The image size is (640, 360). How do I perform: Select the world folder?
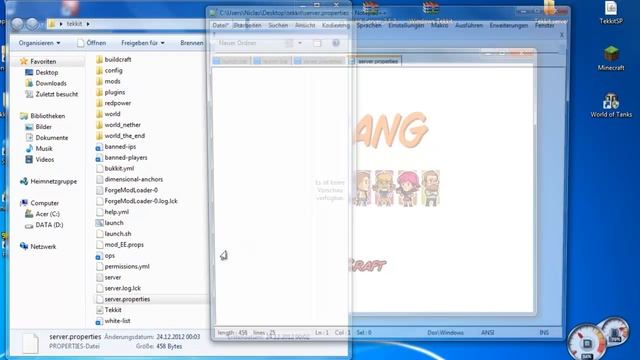pos(108,114)
